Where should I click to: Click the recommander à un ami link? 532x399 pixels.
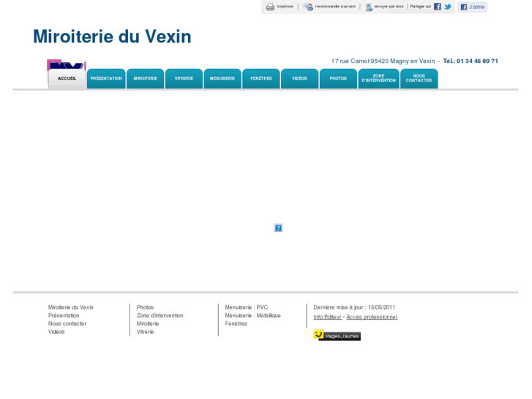[335, 7]
